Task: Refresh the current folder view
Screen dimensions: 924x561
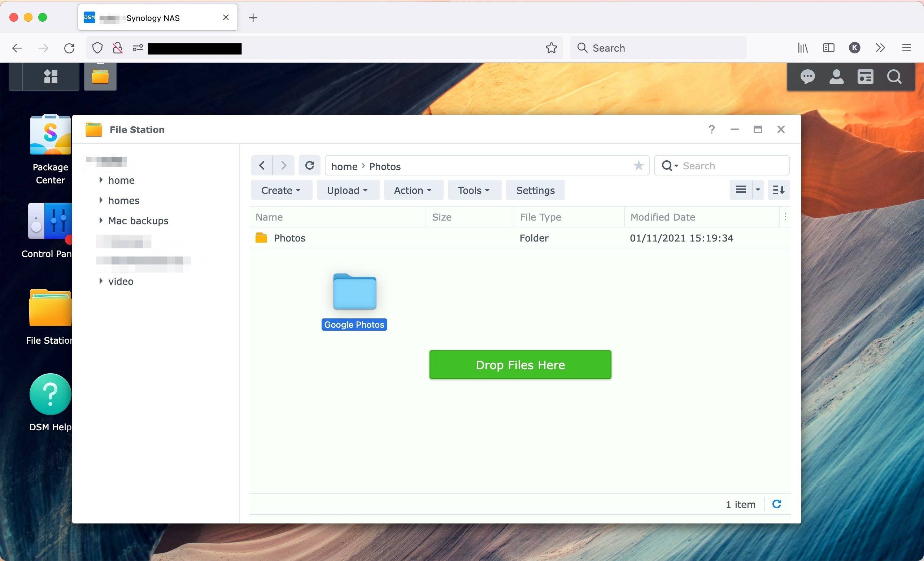Action: click(x=309, y=165)
